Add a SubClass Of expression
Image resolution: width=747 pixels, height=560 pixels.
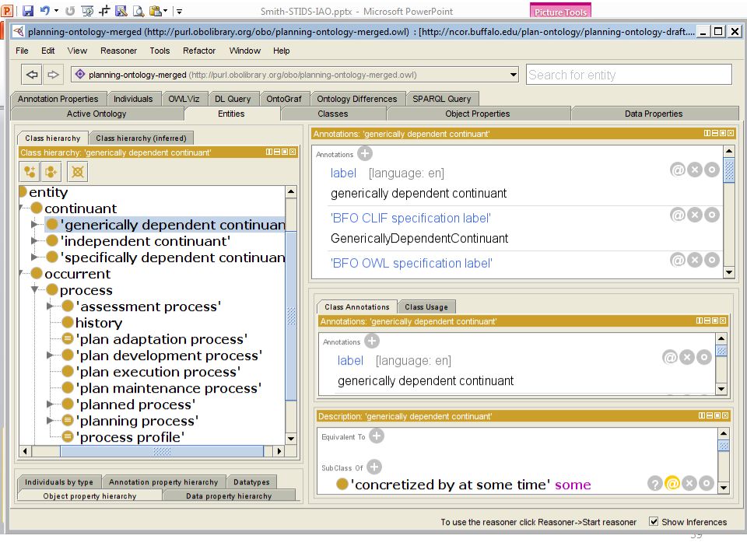tap(374, 467)
